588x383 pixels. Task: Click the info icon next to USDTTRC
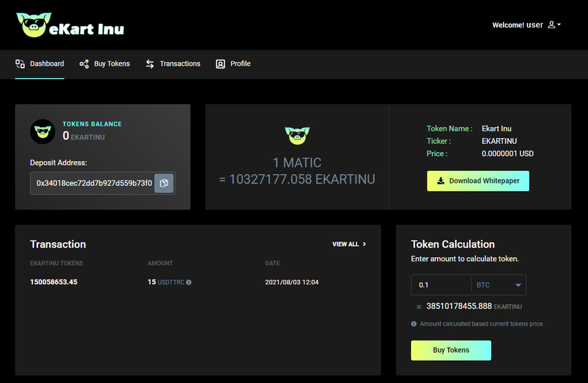(189, 282)
